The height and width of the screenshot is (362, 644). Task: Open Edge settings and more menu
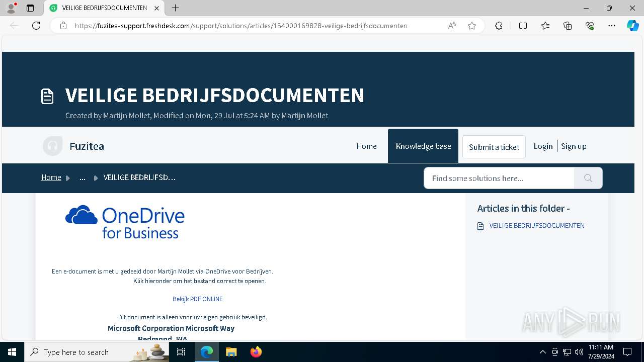(x=612, y=26)
